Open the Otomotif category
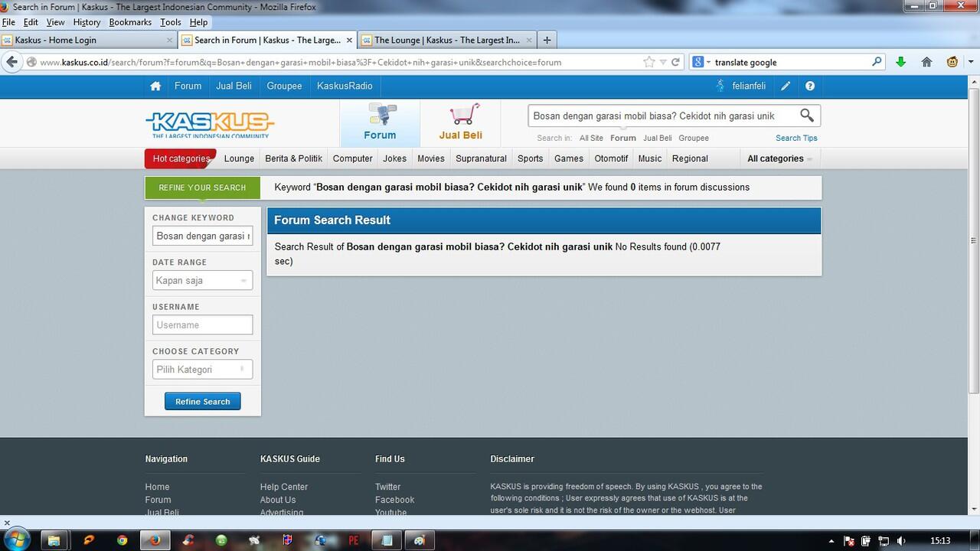 (x=611, y=158)
